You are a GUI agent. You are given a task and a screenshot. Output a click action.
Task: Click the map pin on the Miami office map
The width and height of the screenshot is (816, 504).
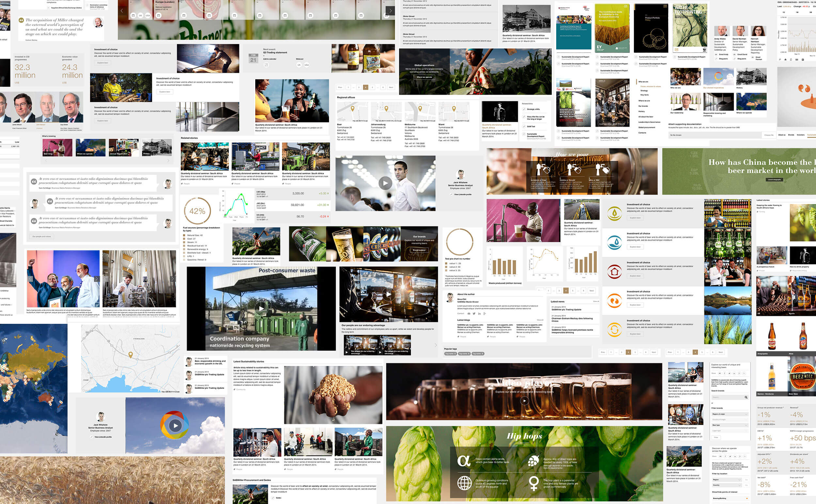pos(454,109)
